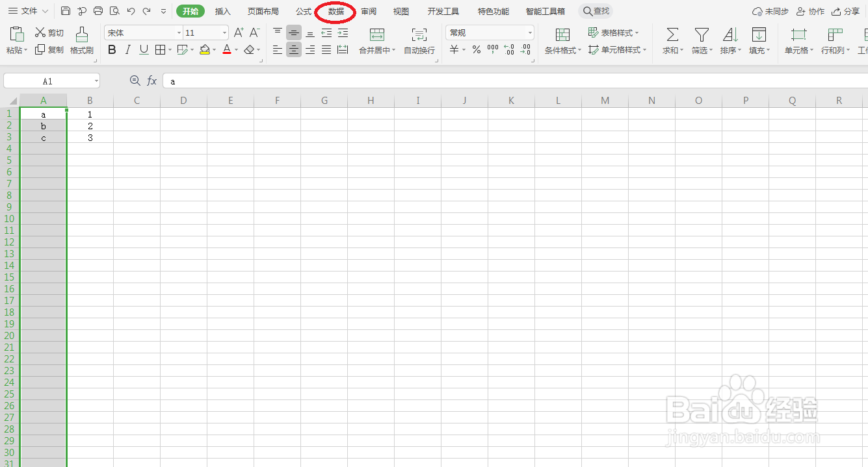This screenshot has width=868, height=467.
Task: Click the red font color A swatch
Action: point(226,50)
